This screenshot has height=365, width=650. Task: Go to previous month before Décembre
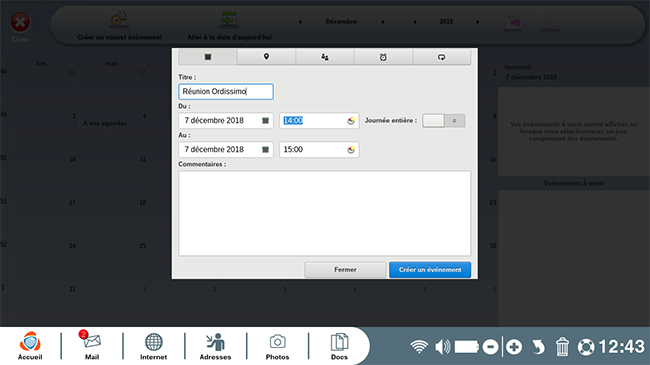tap(300, 22)
